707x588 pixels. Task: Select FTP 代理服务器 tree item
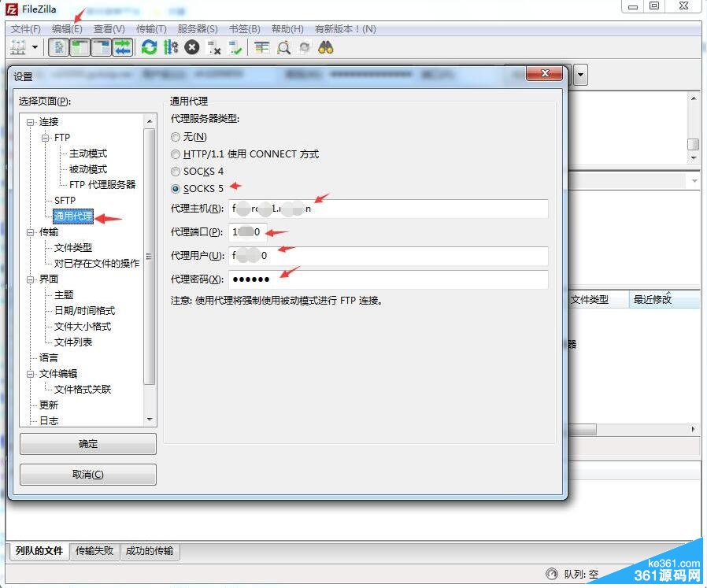[x=102, y=184]
